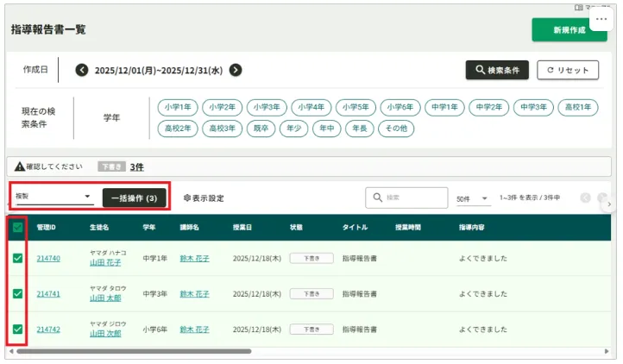
Task: Click the magnifier icon in search box
Action: tap(376, 198)
